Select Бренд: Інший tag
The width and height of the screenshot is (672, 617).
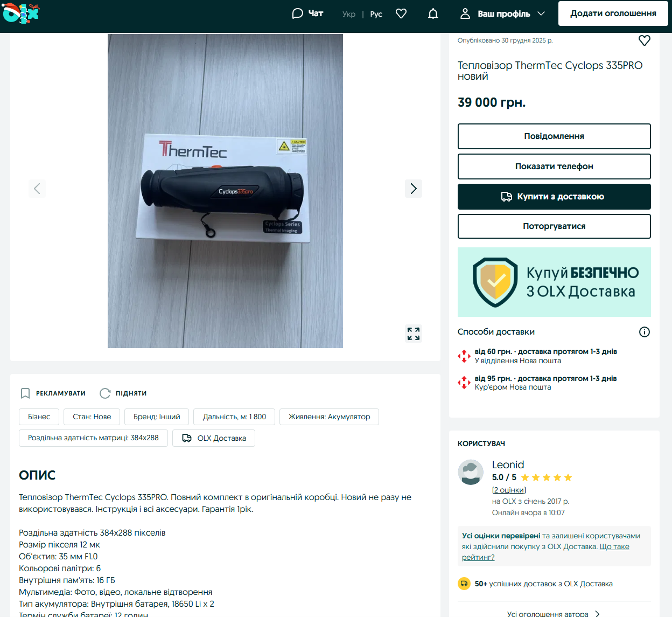coord(157,417)
